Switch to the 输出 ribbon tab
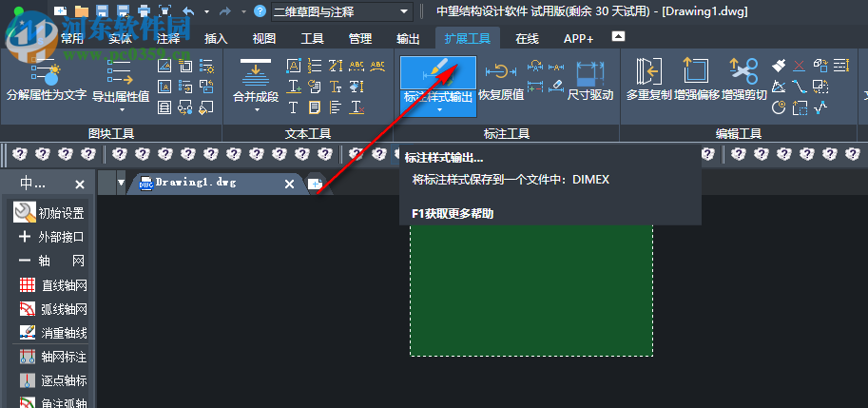The height and width of the screenshot is (408, 868). point(409,38)
